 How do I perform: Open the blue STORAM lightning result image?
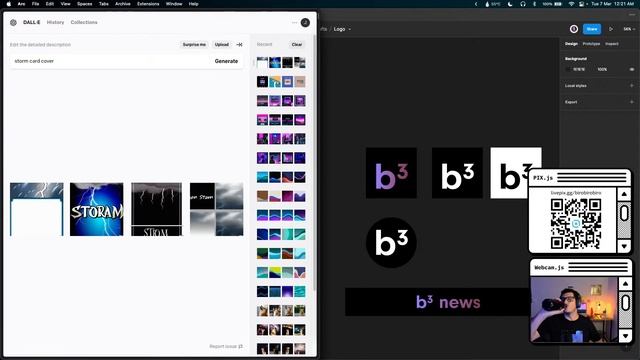coord(96,209)
